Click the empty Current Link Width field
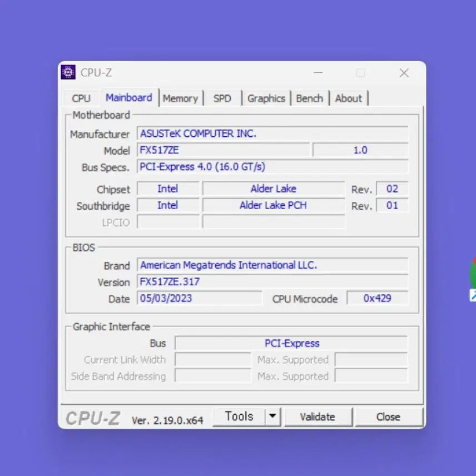Image resolution: width=476 pixels, height=476 pixels. (x=213, y=360)
